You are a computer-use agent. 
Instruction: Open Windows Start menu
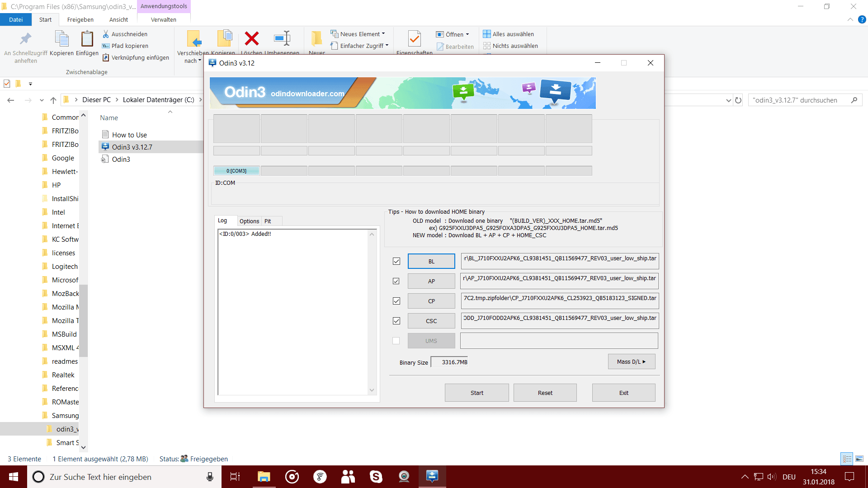[x=14, y=477]
